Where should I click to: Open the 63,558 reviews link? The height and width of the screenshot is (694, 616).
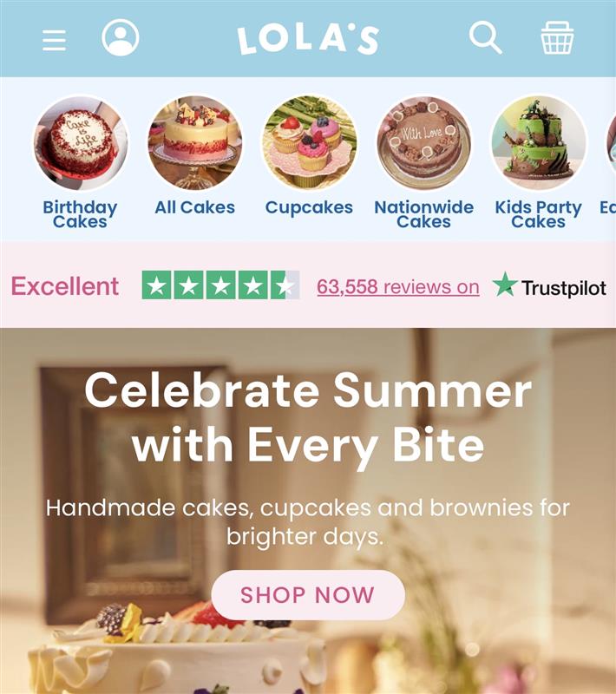[x=398, y=287]
